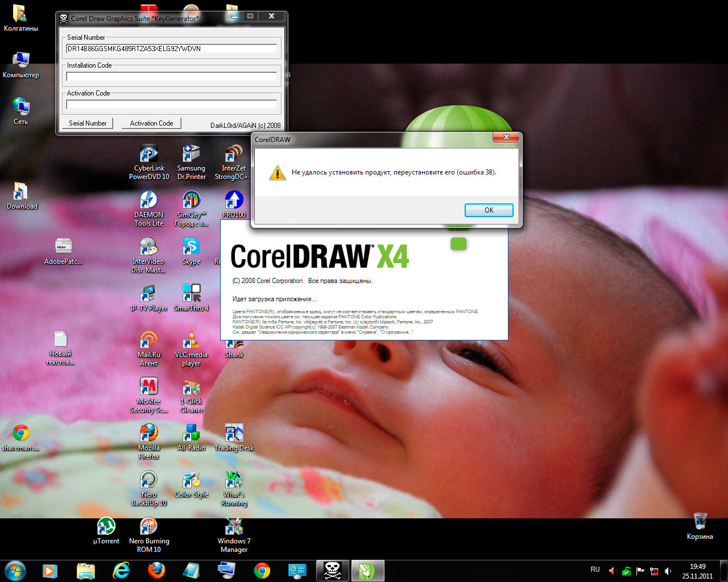Click the 'Идет загрузка приложения...' splash text
Screen dimensions: 728x582
click(x=274, y=299)
